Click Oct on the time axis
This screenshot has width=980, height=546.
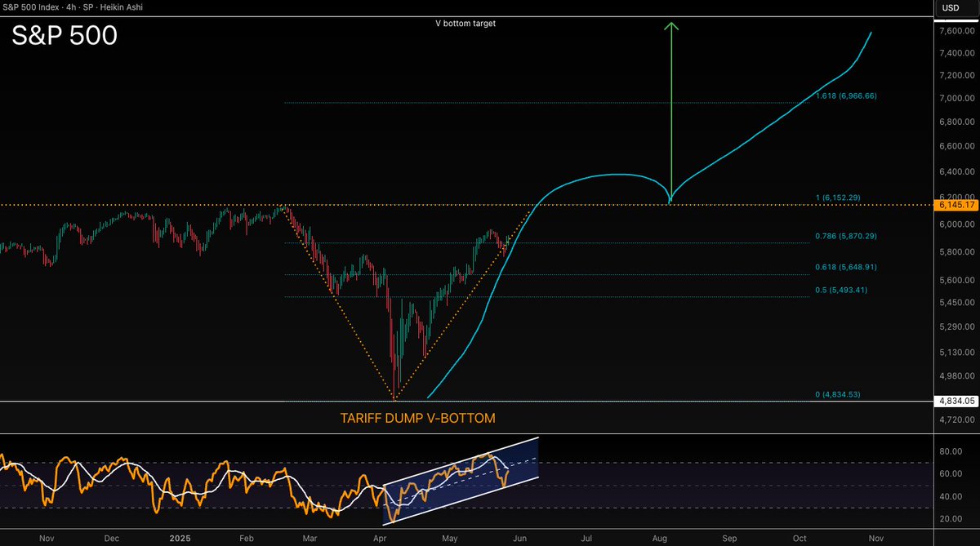[x=800, y=539]
